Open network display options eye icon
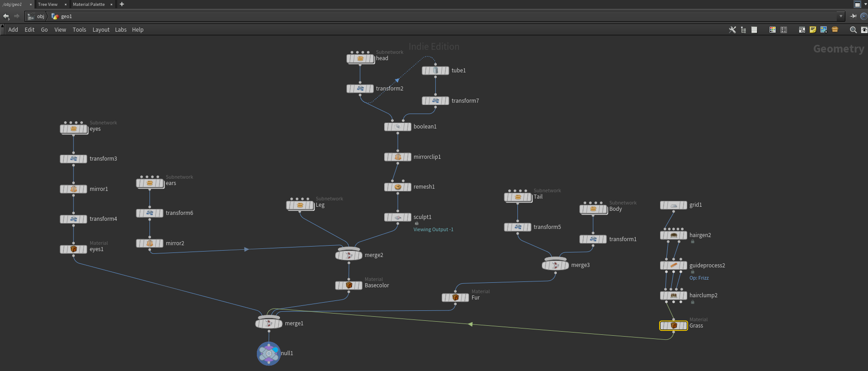Image resolution: width=868 pixels, height=371 pixels. (864, 30)
